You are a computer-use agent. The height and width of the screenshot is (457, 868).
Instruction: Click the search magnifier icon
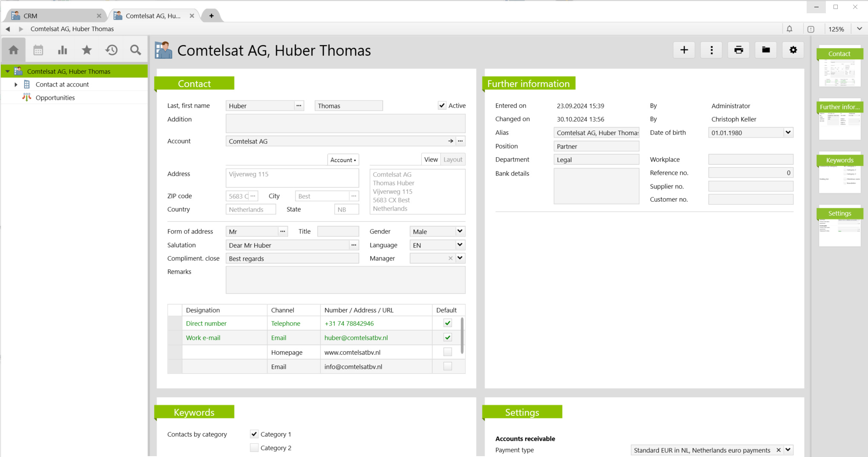point(135,50)
